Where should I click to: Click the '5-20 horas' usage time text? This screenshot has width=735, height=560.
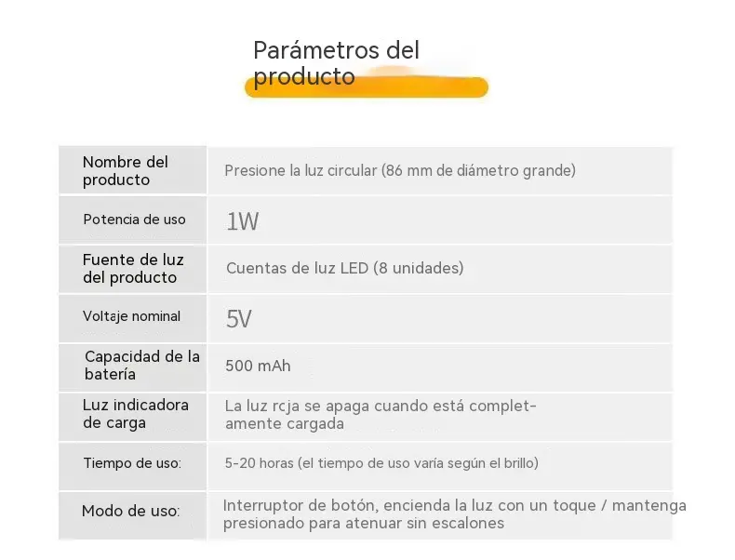pyautogui.click(x=381, y=463)
